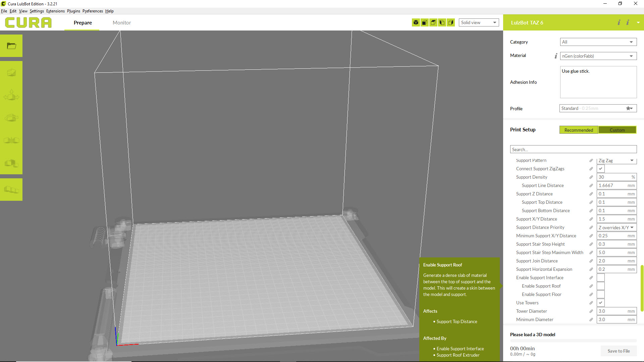Switch to Recommended print setup
The width and height of the screenshot is (644, 362).
(579, 130)
